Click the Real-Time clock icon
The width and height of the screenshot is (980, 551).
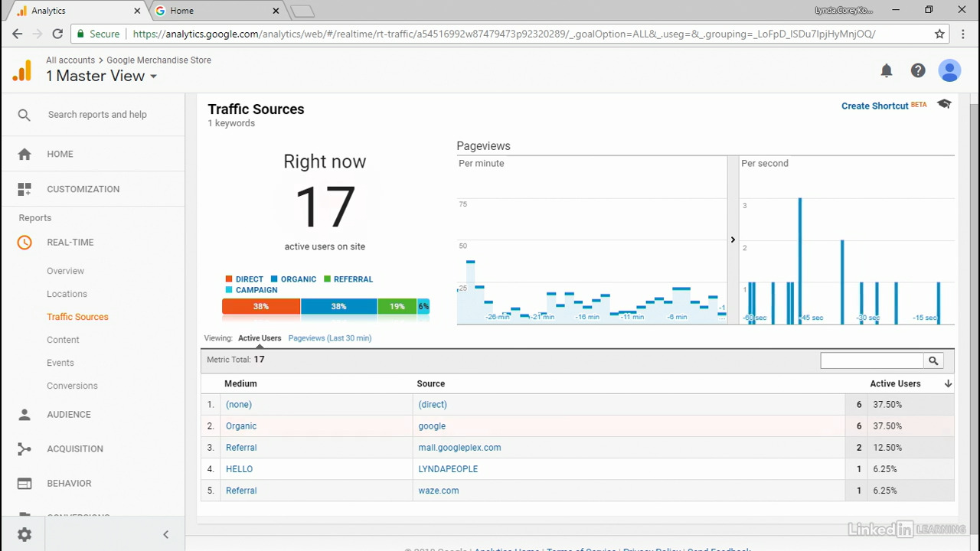pyautogui.click(x=24, y=242)
